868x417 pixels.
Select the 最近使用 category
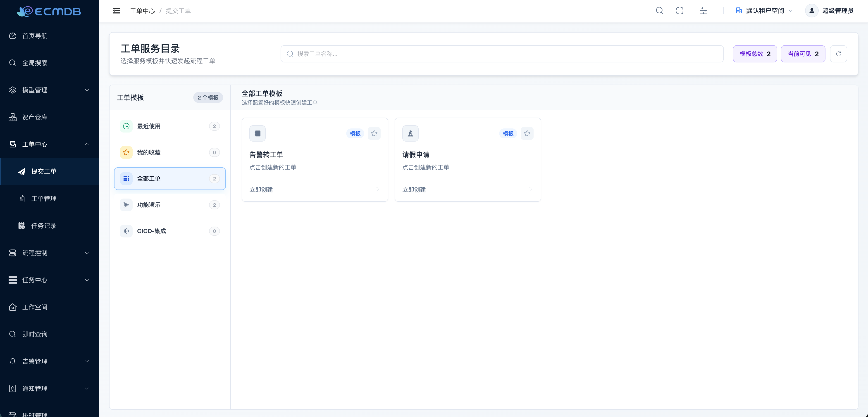pyautogui.click(x=170, y=126)
